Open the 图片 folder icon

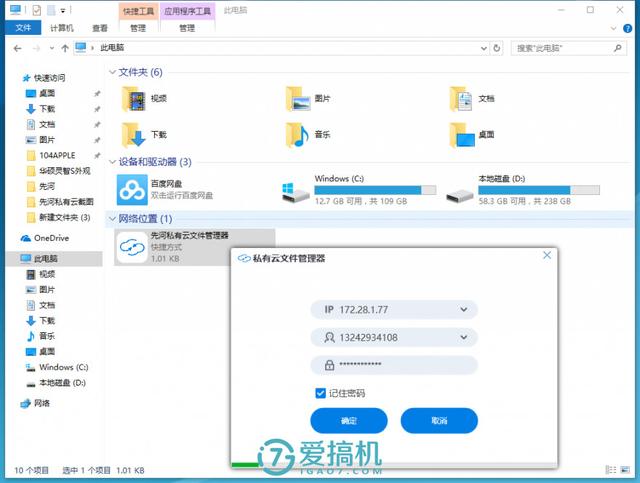coord(298,99)
